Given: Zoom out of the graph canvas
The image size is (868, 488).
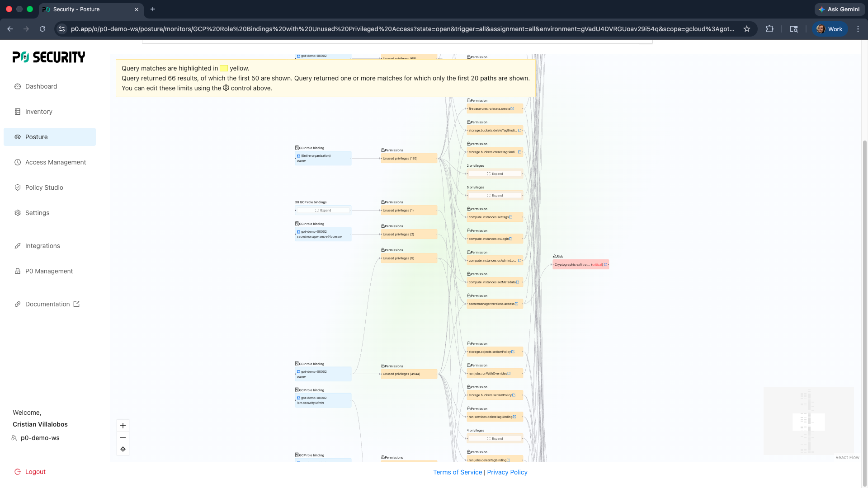Looking at the screenshot, I should pyautogui.click(x=123, y=437).
